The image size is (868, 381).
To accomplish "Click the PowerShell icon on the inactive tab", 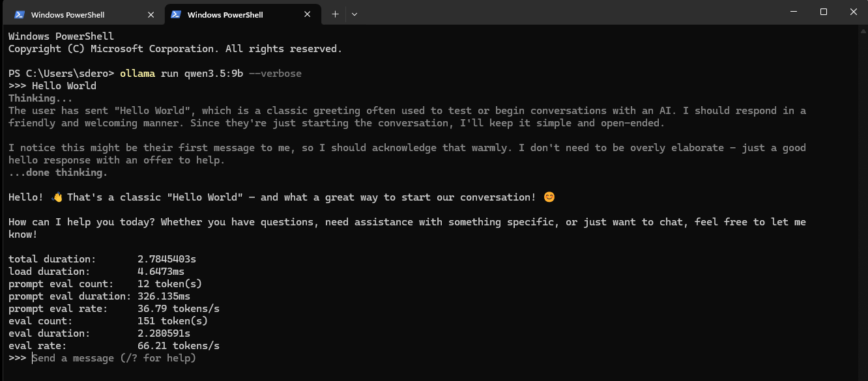I will [x=20, y=14].
